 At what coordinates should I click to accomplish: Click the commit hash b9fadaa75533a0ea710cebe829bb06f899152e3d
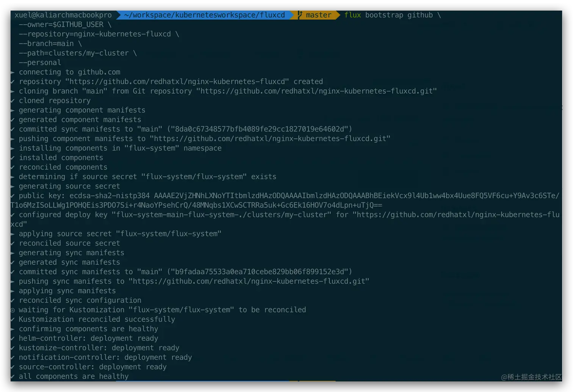tap(260, 271)
